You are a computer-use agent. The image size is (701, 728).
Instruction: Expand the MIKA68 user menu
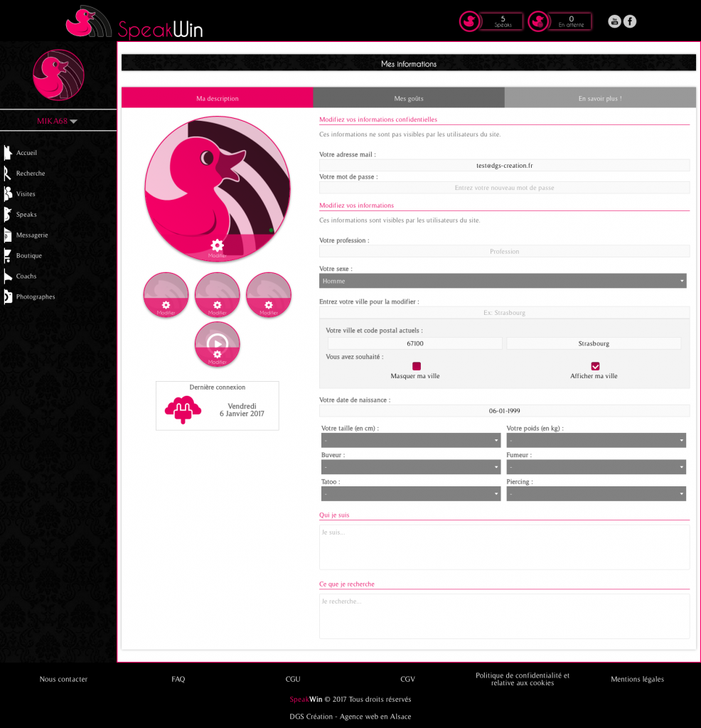58,121
